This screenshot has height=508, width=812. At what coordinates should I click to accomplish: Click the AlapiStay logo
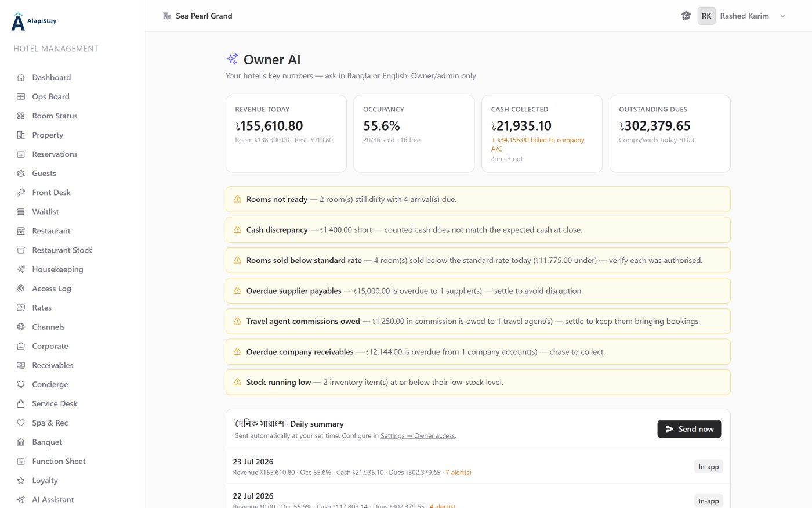(34, 21)
